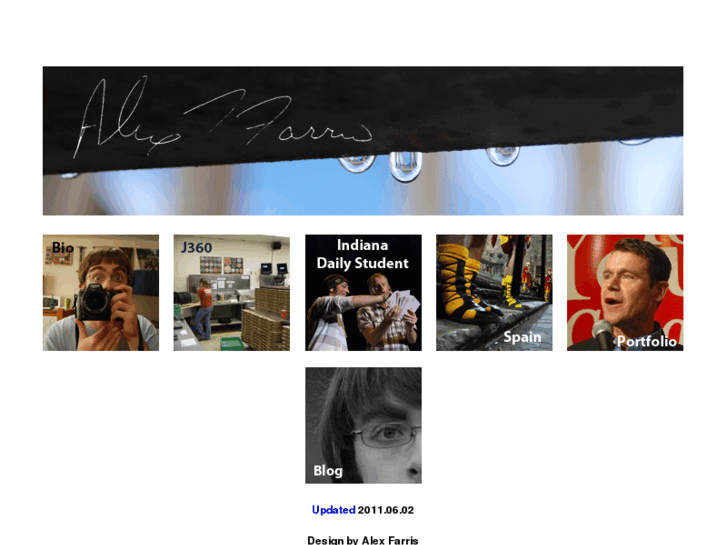Click the "Bio" text label

pos(63,248)
